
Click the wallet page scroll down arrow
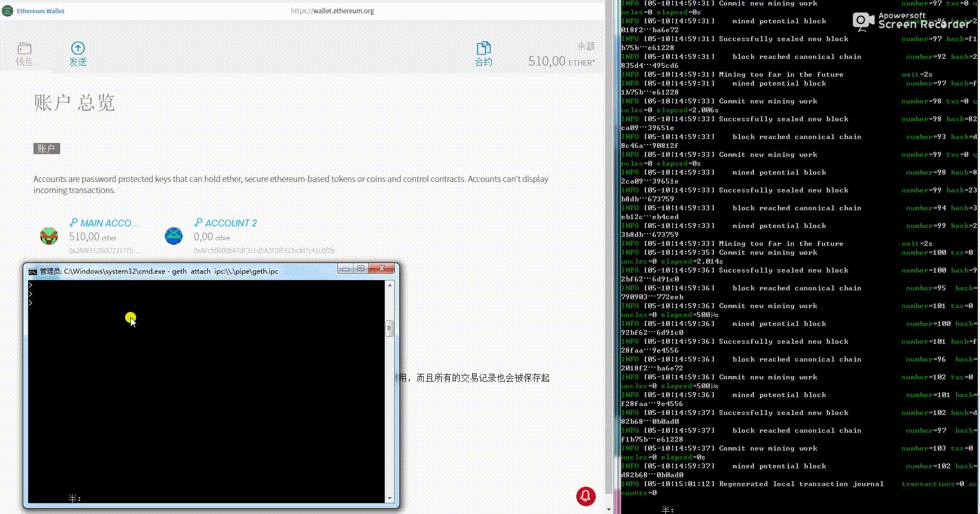click(x=609, y=509)
